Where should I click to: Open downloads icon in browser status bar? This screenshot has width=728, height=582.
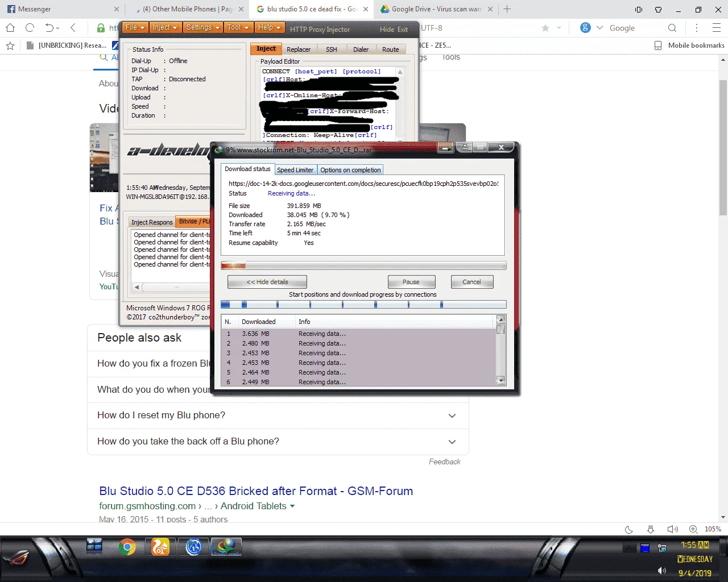651,529
